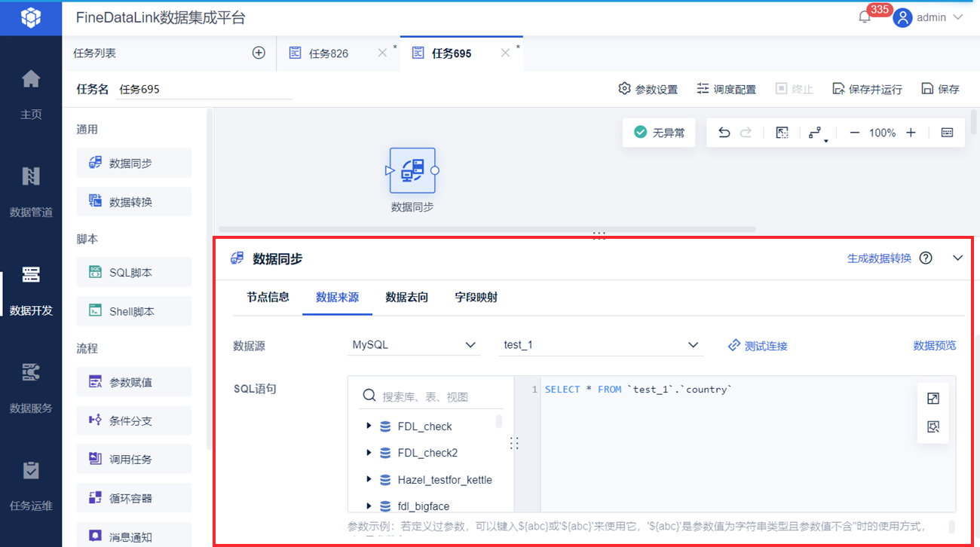
Task: Click the FineDataLink logo icon
Action: pos(31,17)
